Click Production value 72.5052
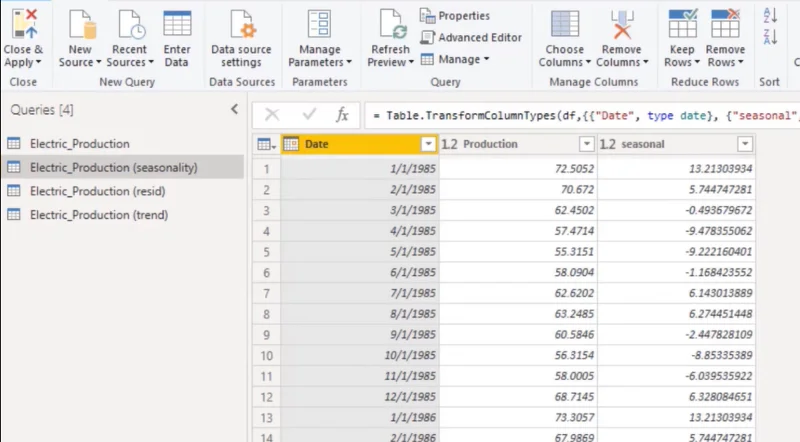 (518, 169)
